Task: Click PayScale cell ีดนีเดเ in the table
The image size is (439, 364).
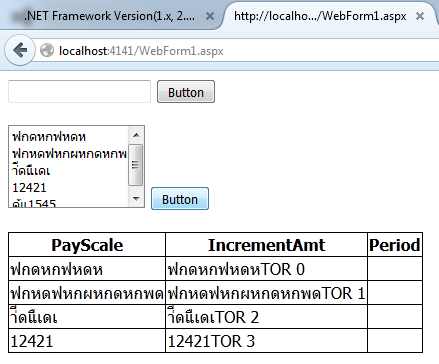Action: click(87, 317)
